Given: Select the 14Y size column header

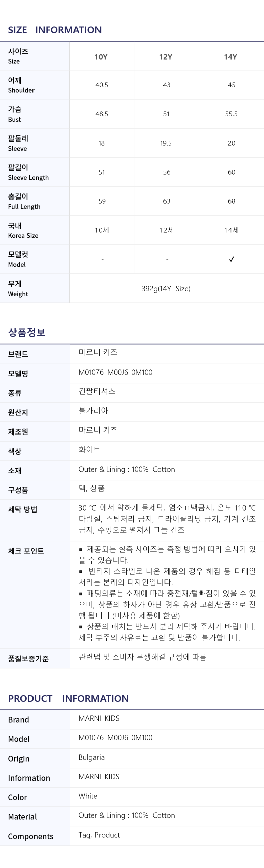Looking at the screenshot, I should [x=230, y=57].
